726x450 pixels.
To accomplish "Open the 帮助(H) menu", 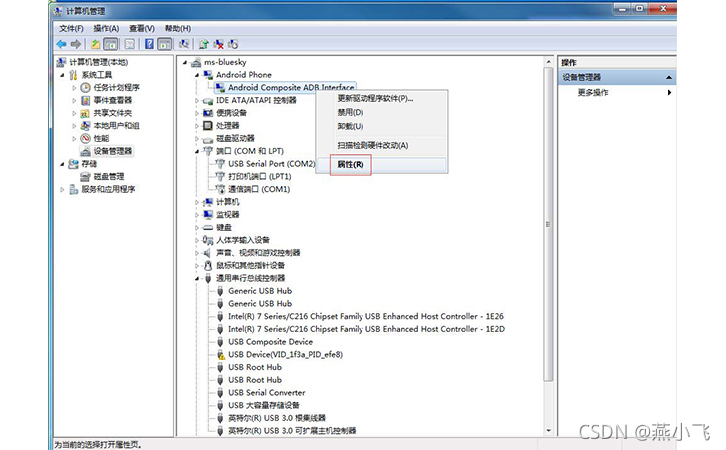I will point(178,29).
